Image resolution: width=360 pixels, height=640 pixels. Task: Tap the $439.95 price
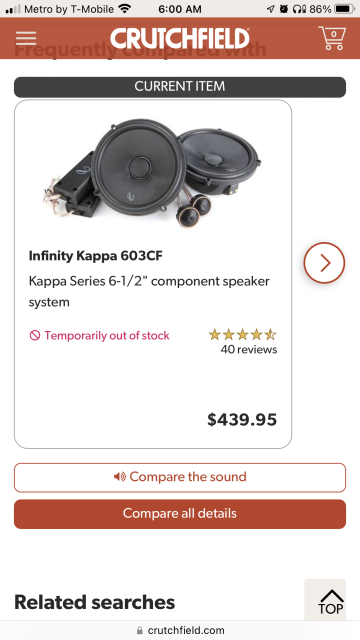[242, 420]
